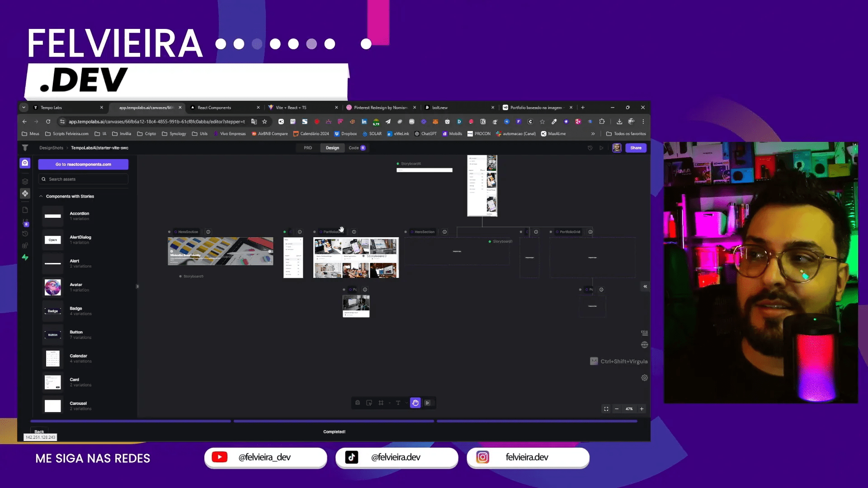Select the Frame tool in bottom toolbar
This screenshot has width=868, height=488.
[x=381, y=403]
